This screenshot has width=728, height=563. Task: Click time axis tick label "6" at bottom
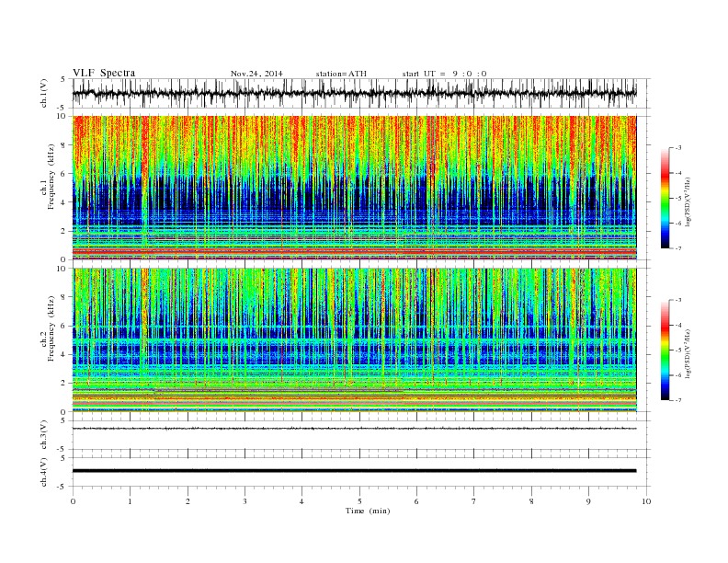[416, 501]
